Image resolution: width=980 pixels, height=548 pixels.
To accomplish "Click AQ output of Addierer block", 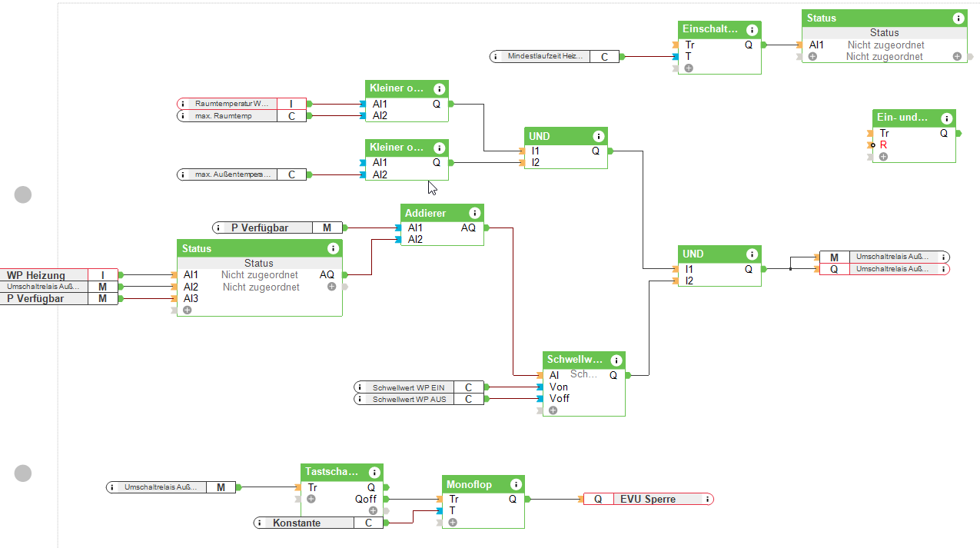I will tap(469, 228).
